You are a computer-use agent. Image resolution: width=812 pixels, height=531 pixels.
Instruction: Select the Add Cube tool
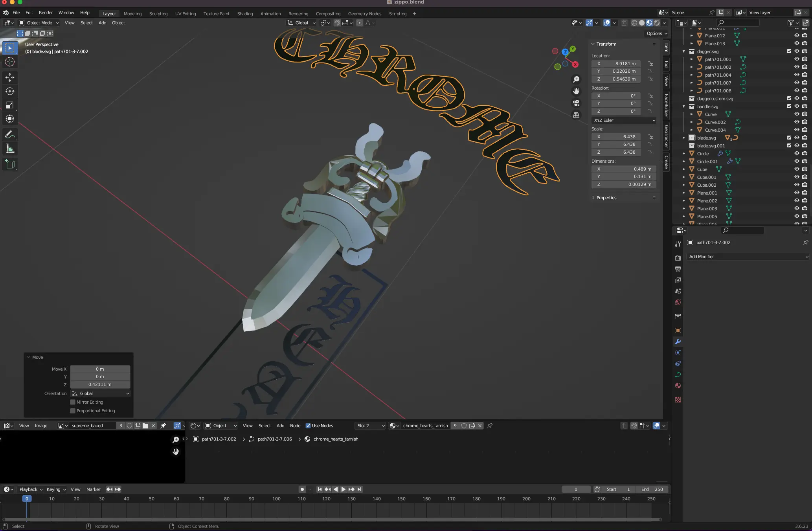click(x=10, y=164)
